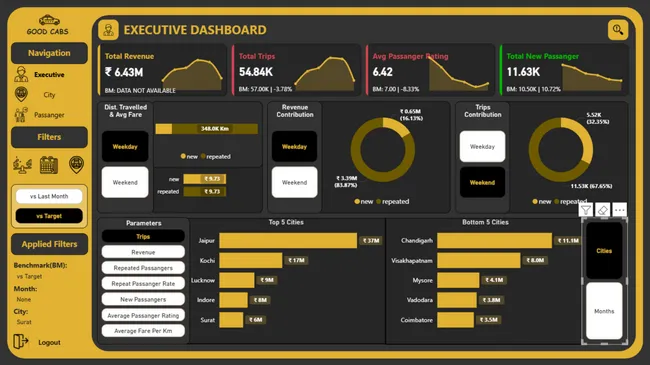The width and height of the screenshot is (650, 365).
Task: Go to City navigation item
Action: (x=49, y=95)
